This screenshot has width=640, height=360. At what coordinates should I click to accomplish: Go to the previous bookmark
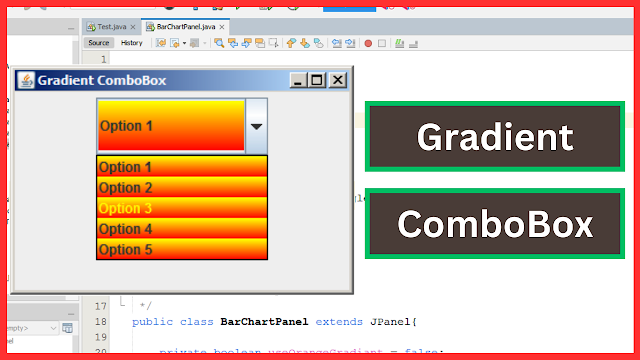click(291, 43)
